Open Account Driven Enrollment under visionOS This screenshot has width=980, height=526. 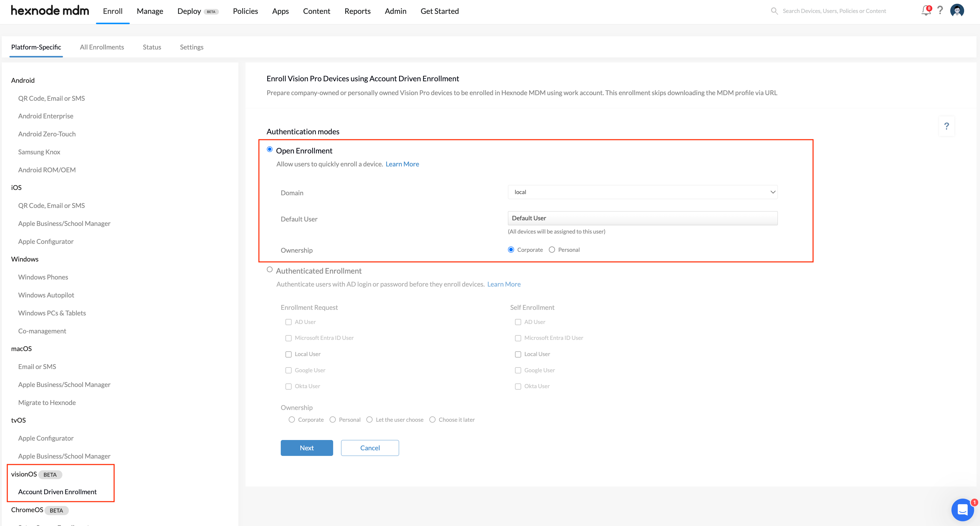pos(57,492)
